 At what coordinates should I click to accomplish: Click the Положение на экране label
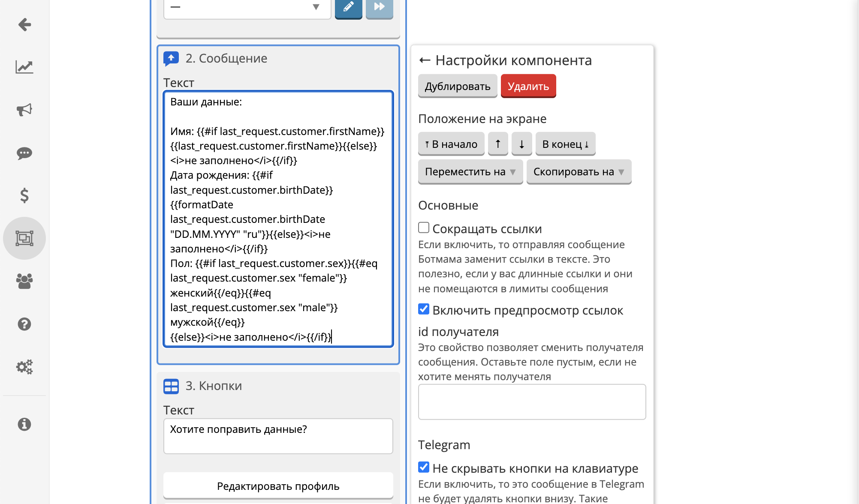(x=482, y=119)
